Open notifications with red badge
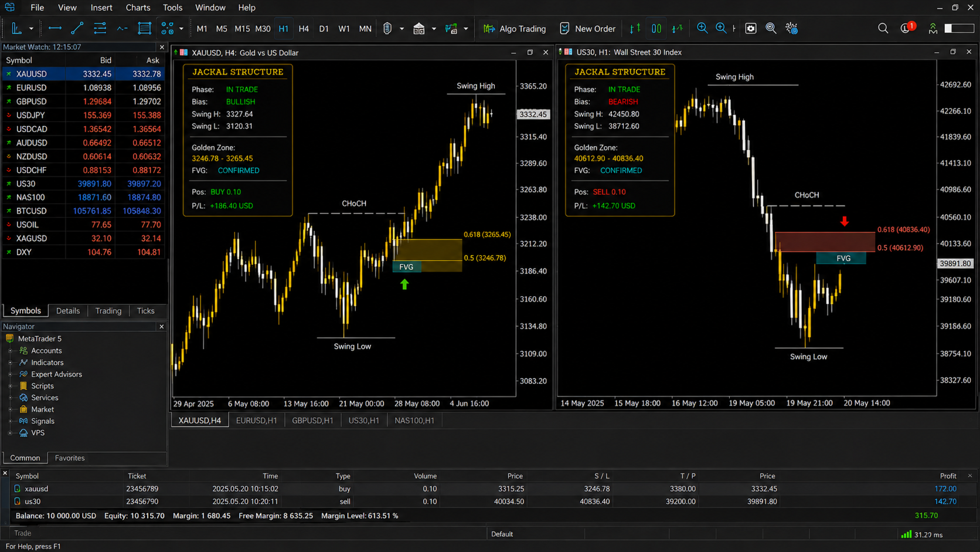980x552 pixels. tap(907, 28)
